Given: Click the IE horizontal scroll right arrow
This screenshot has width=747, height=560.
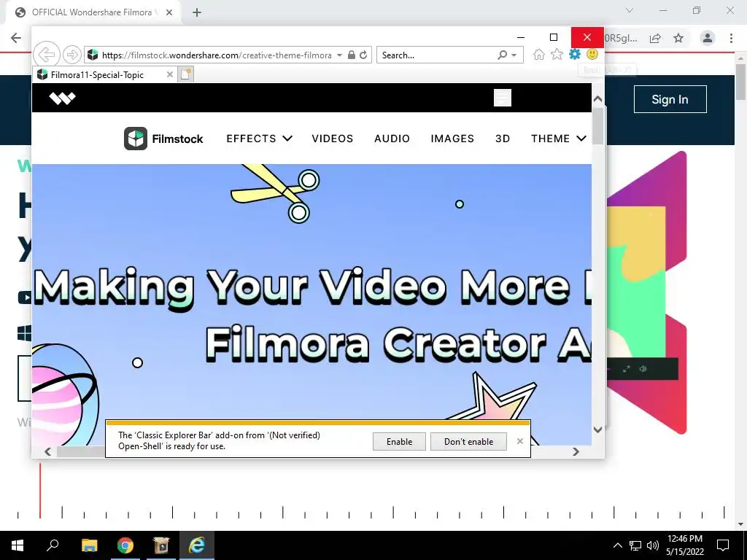Looking at the screenshot, I should [576, 451].
